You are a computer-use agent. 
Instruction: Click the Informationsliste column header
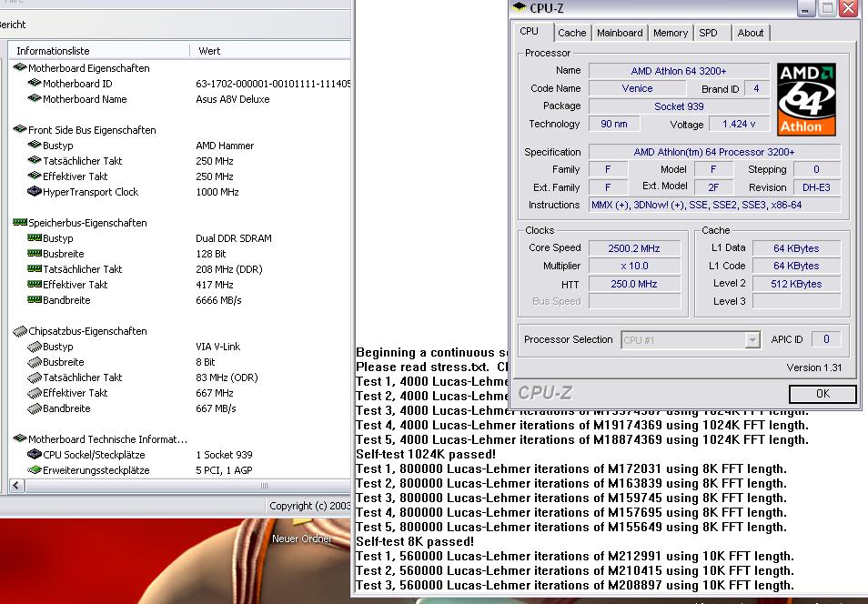(100, 51)
